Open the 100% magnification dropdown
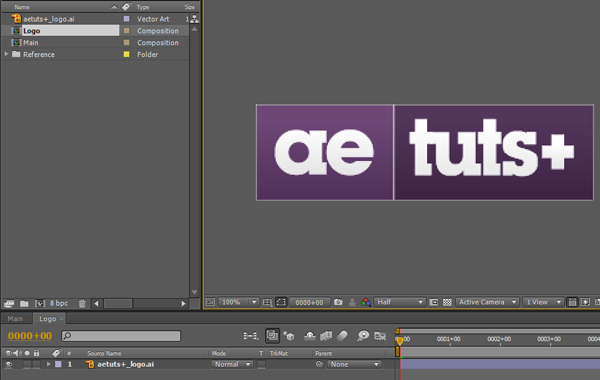 pyautogui.click(x=238, y=302)
